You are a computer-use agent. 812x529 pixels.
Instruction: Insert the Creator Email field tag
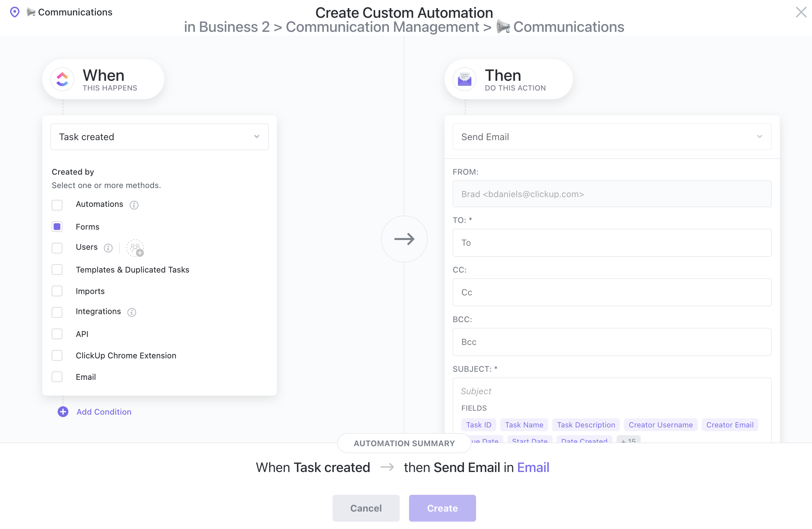[730, 425]
